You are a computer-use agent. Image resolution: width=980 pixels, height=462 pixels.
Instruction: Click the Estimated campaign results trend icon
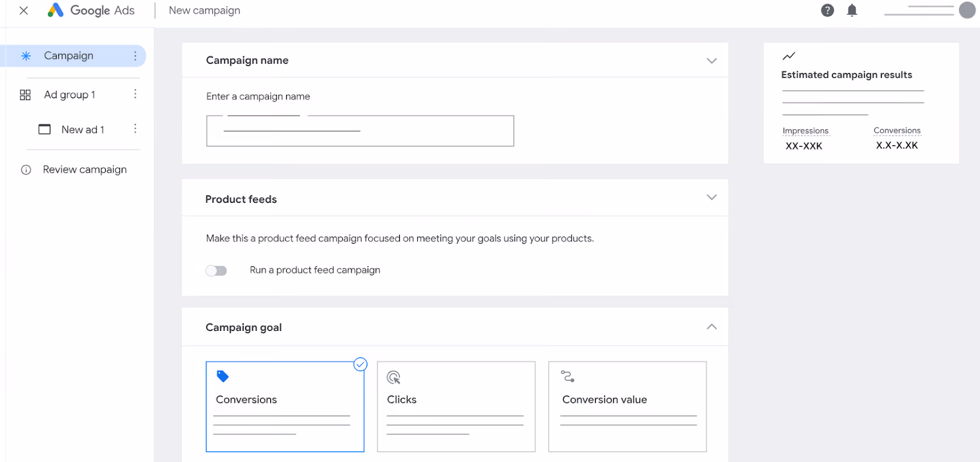coord(789,56)
